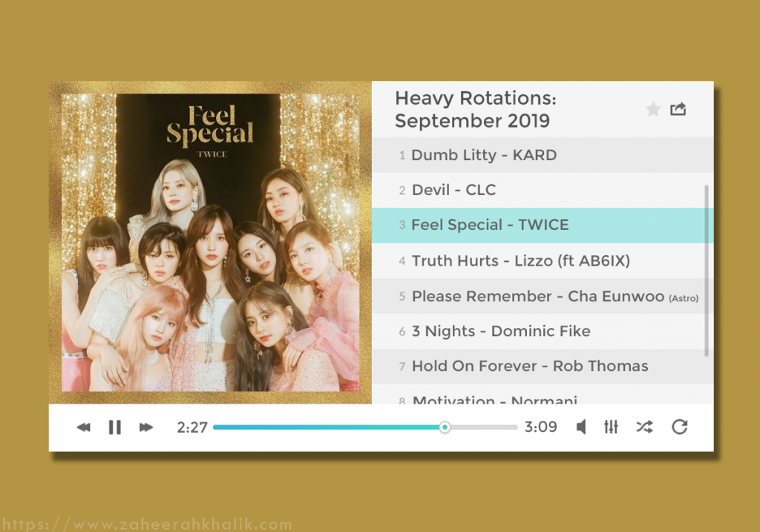Viewport: 760px width, 532px height.
Task: Click the song progress slider handle
Action: 445,427
